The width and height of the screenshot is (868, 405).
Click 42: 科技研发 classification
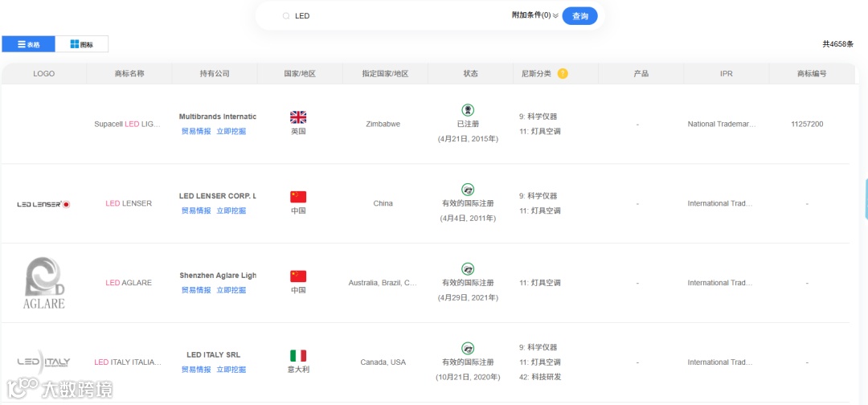click(540, 378)
